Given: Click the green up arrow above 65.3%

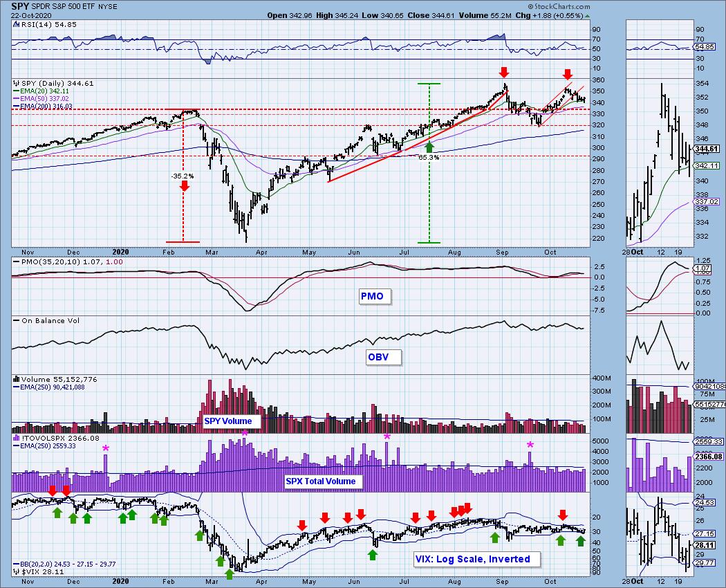Looking at the screenshot, I should coord(429,147).
